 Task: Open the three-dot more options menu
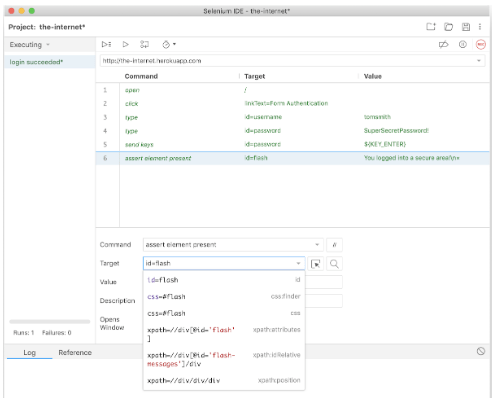pos(480,27)
